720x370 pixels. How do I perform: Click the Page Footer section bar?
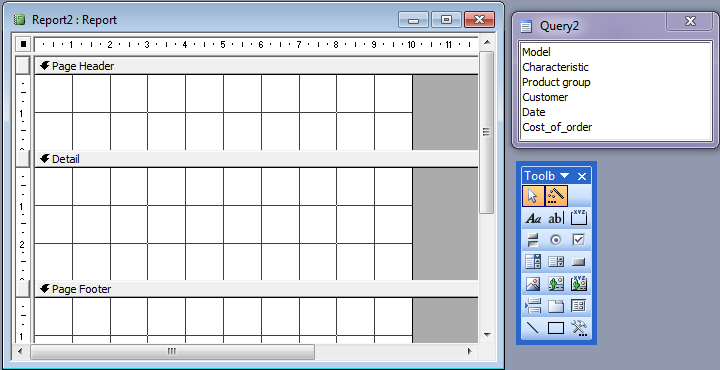pos(256,289)
